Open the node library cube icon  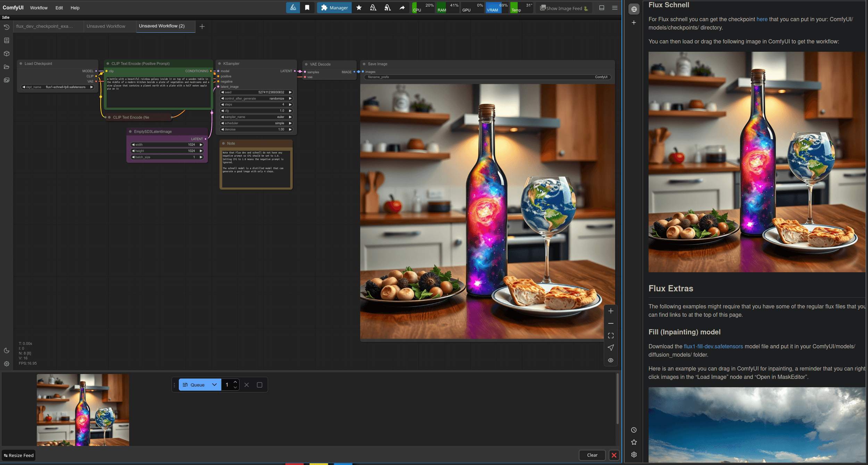tap(7, 53)
